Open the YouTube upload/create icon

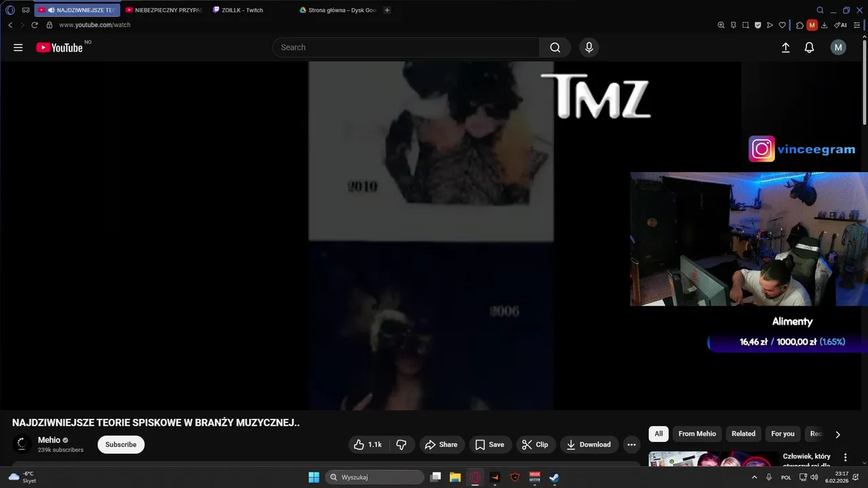[786, 47]
